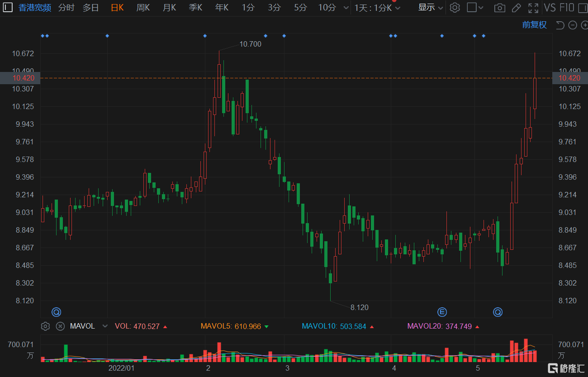Switch to the 多日 tab
The image size is (588, 377).
coord(90,8)
